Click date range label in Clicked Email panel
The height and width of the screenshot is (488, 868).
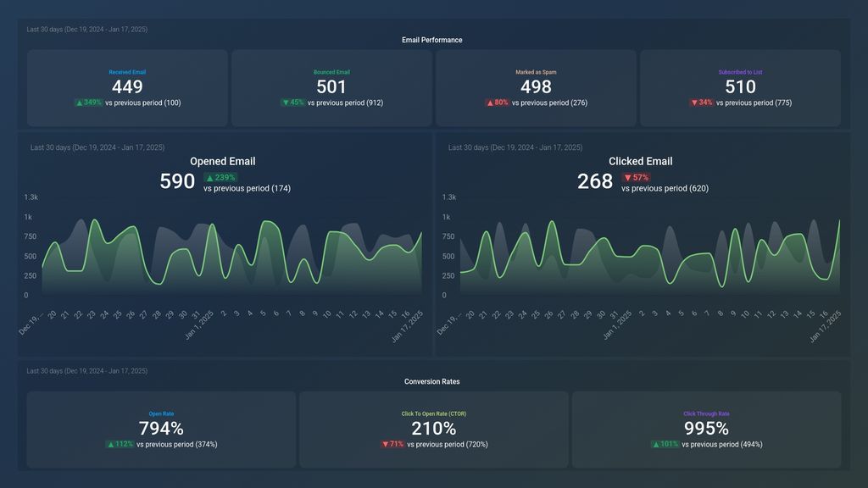(515, 147)
